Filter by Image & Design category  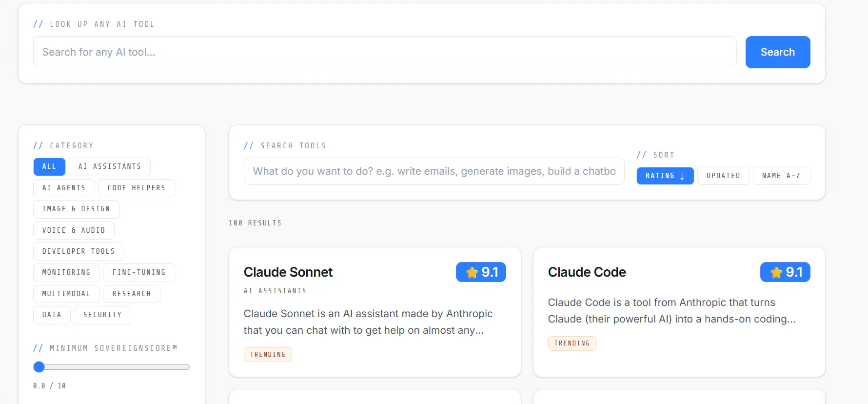coord(76,209)
